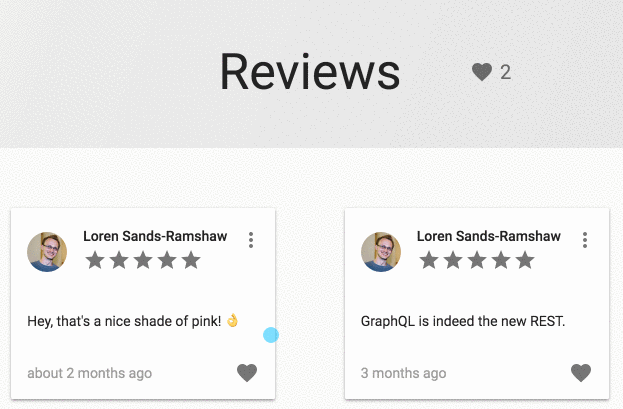This screenshot has height=409, width=623.
Task: Open the three-dot menu on the GraphQL review
Action: (584, 240)
